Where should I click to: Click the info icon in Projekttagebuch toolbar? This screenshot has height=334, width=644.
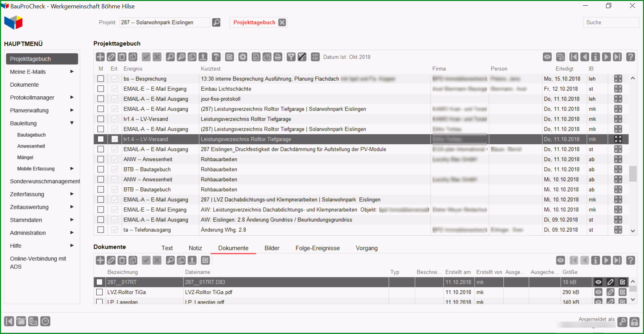click(596, 57)
